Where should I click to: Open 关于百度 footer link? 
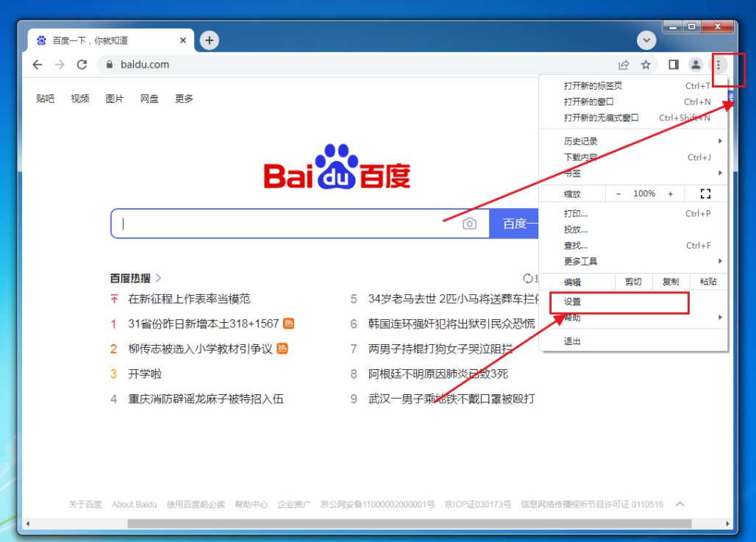click(85, 504)
